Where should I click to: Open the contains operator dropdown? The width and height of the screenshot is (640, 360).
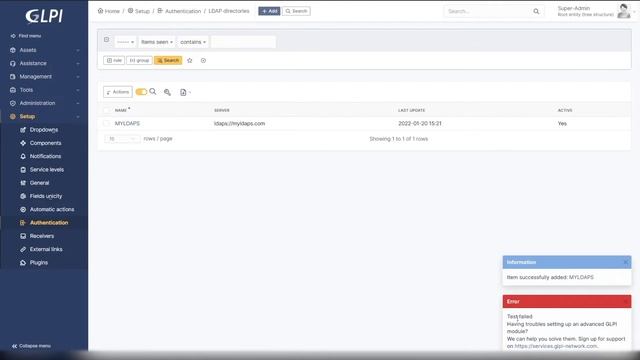[x=193, y=42]
